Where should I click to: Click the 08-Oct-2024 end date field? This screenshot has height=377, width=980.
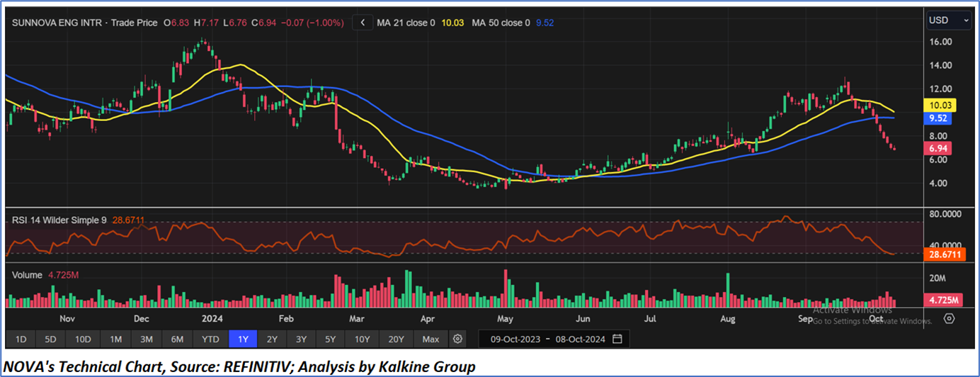[x=580, y=339]
